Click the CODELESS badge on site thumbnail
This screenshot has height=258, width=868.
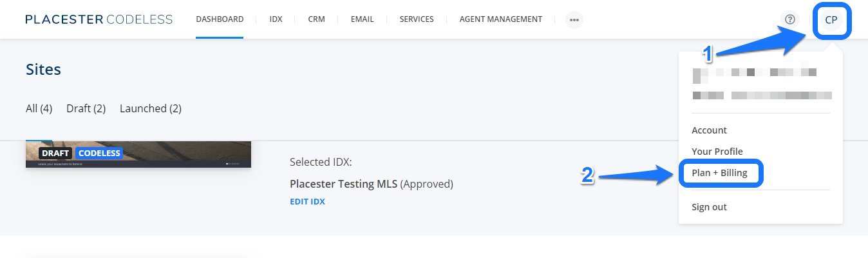pyautogui.click(x=99, y=153)
